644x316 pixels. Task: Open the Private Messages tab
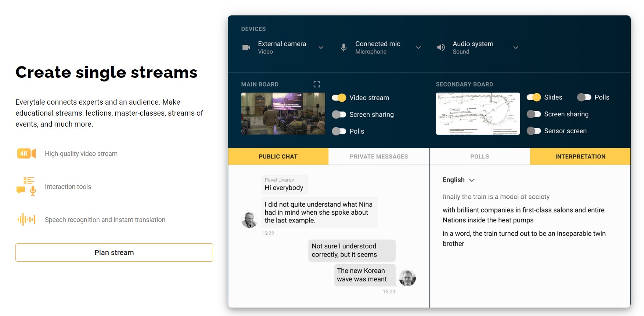tap(379, 156)
